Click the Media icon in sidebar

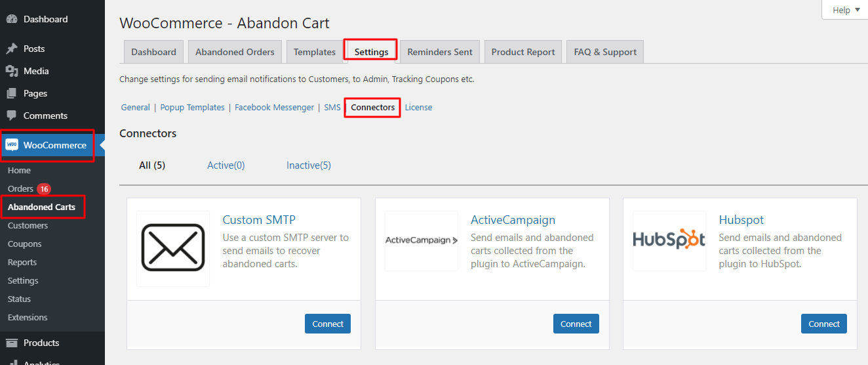tap(11, 71)
